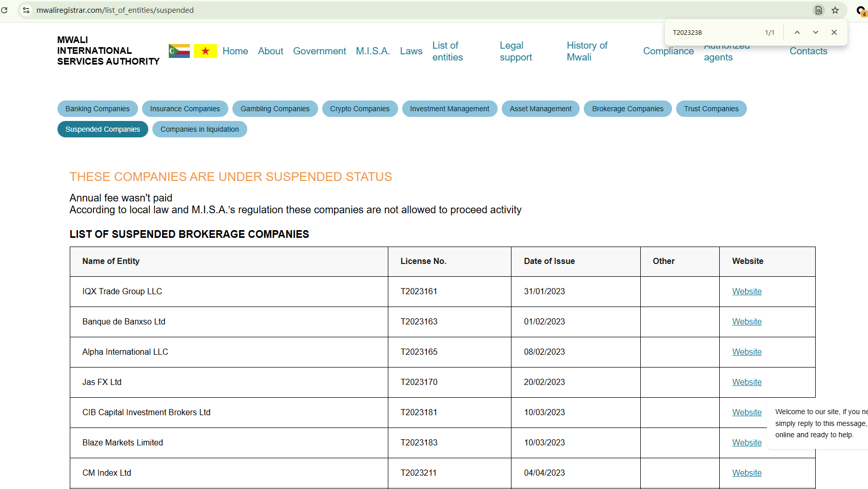Open site information icon in address bar
Viewport: 868px width, 489px height.
pos(26,10)
